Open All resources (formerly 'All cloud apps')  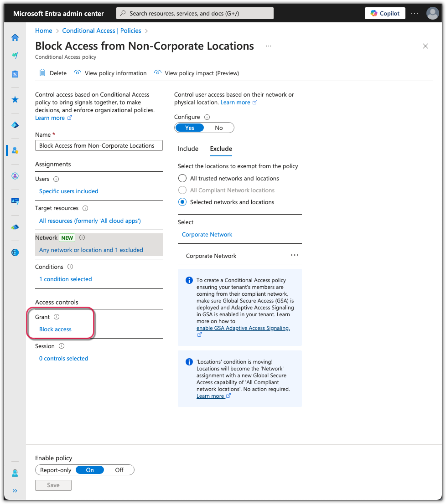[90, 221]
